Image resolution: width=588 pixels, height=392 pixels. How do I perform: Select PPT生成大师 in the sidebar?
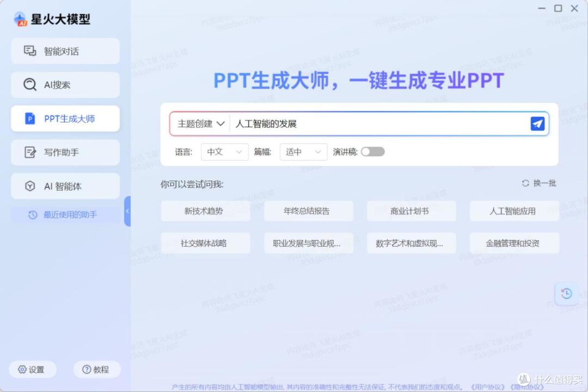[65, 119]
